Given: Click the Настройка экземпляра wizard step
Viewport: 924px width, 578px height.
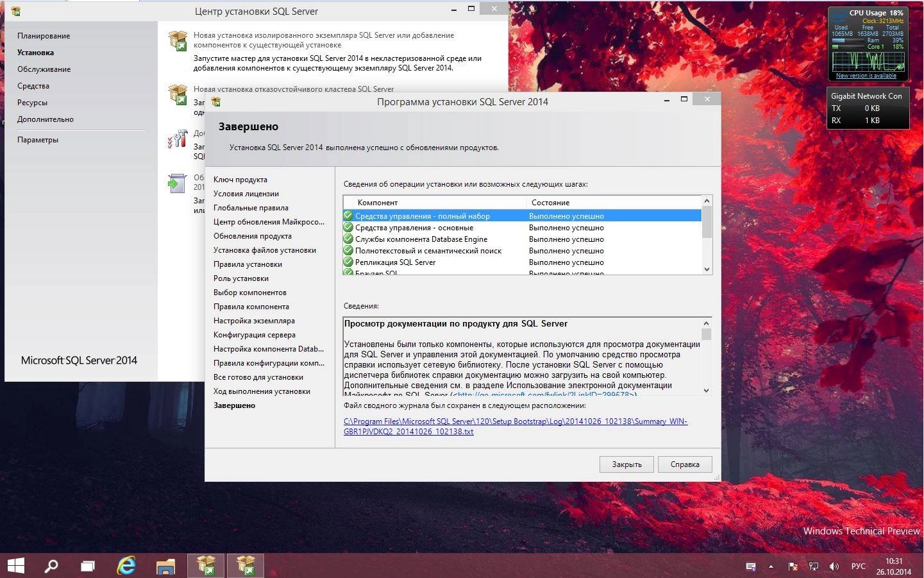Looking at the screenshot, I should [254, 321].
